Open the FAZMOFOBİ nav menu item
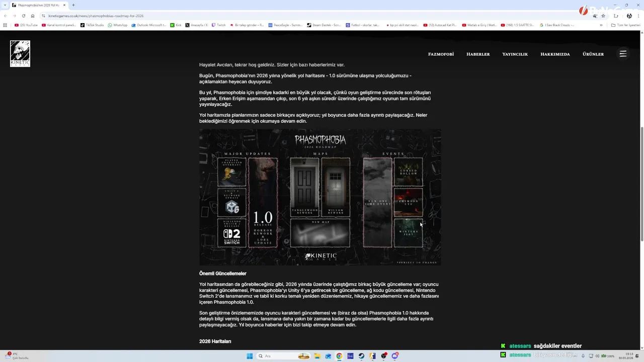Viewport: 644px width, 362px height. tap(441, 54)
